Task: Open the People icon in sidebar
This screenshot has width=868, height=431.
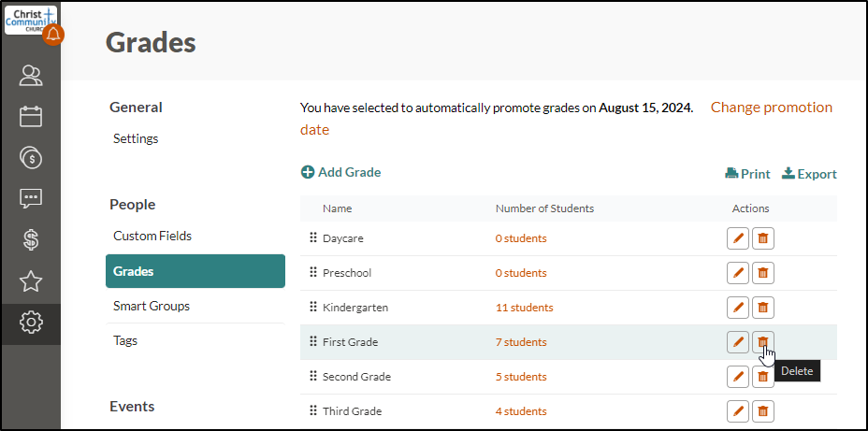Action: (x=31, y=76)
